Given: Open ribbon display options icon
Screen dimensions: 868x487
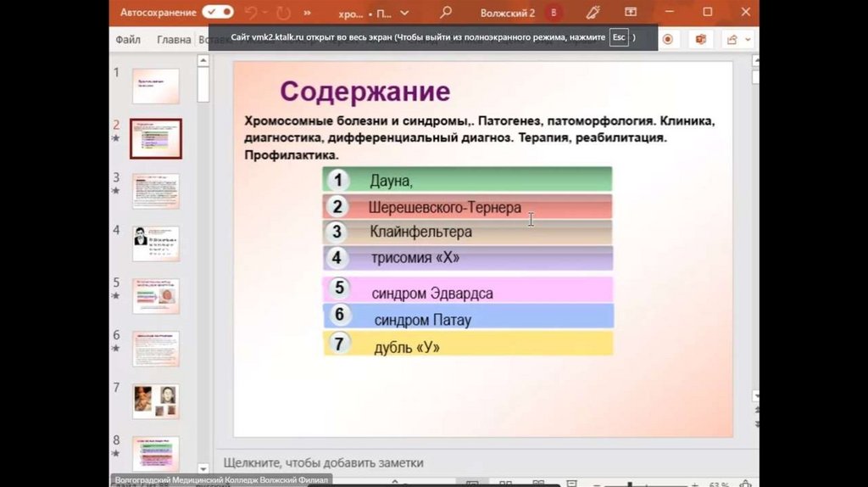Looking at the screenshot, I should point(631,13).
